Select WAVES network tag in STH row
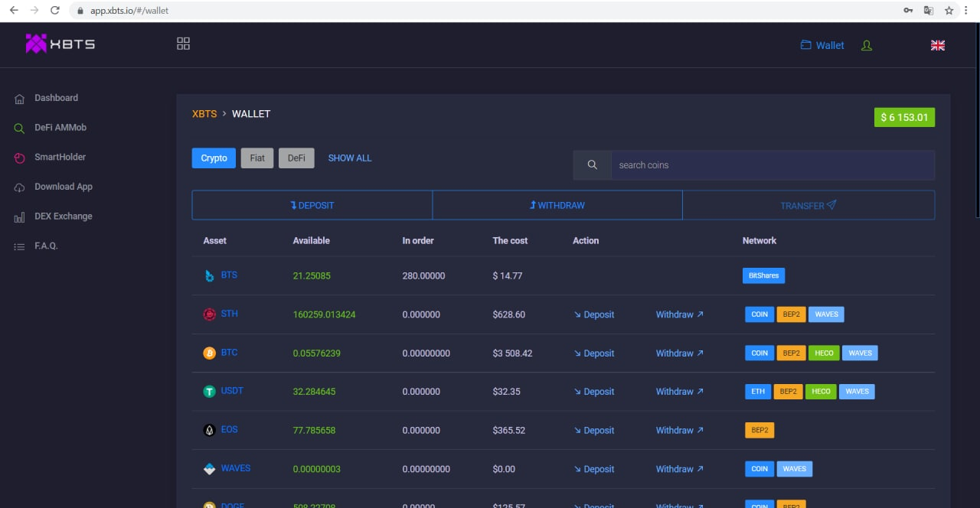 pos(826,314)
